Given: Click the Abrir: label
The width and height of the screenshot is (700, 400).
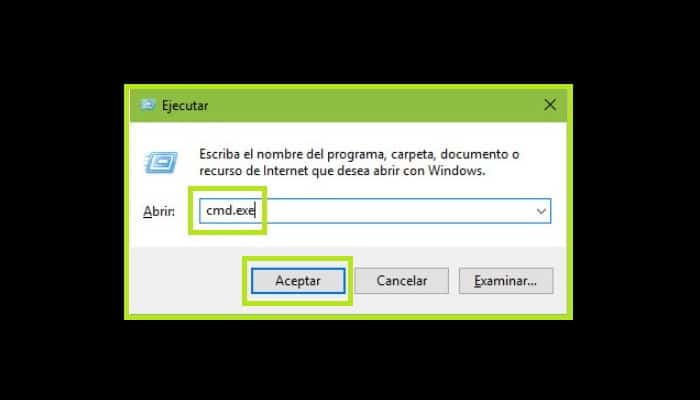Looking at the screenshot, I should tap(158, 212).
